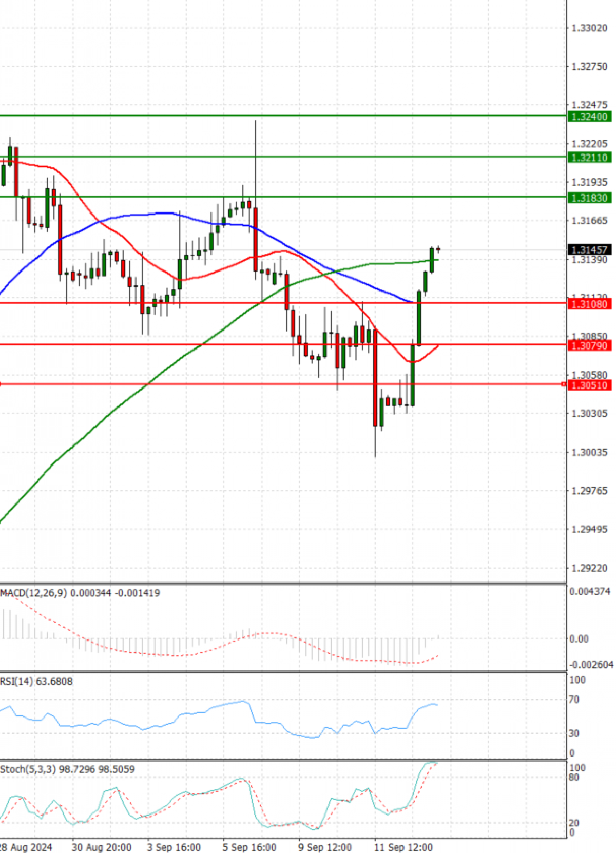
Task: Select the 9 Sep 12:00 time label
Action: tap(325, 847)
